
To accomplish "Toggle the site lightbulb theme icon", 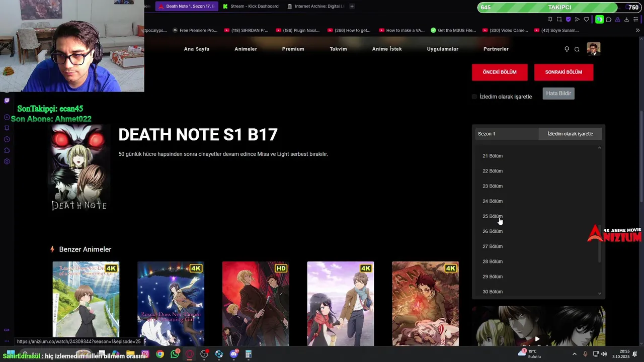I will coord(567,49).
